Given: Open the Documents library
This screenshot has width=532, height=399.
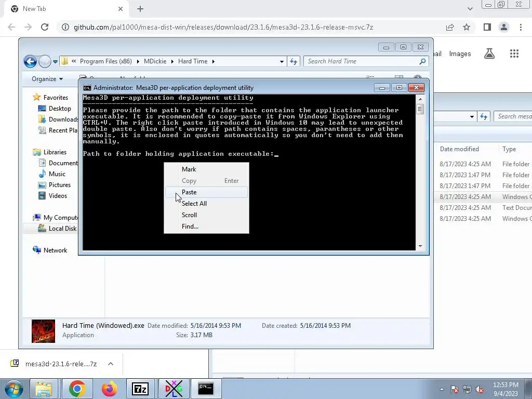Looking at the screenshot, I should (58, 163).
